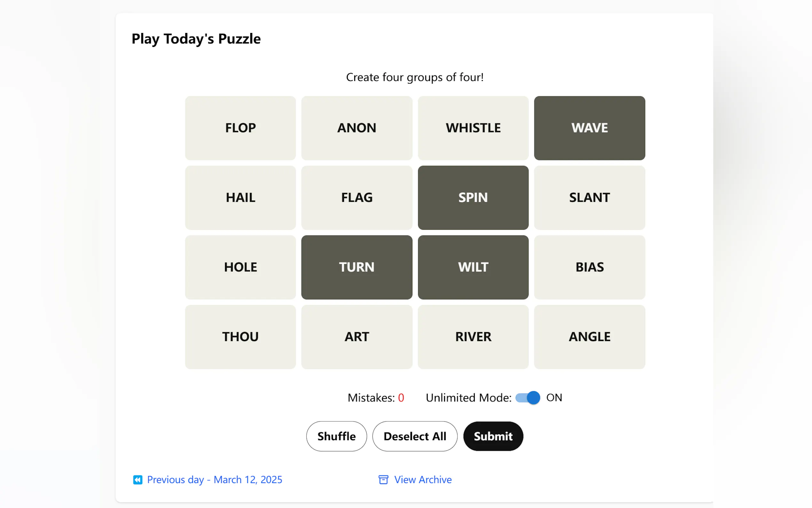Open the View Archive link
Viewport: 812px width, 508px height.
423,480
